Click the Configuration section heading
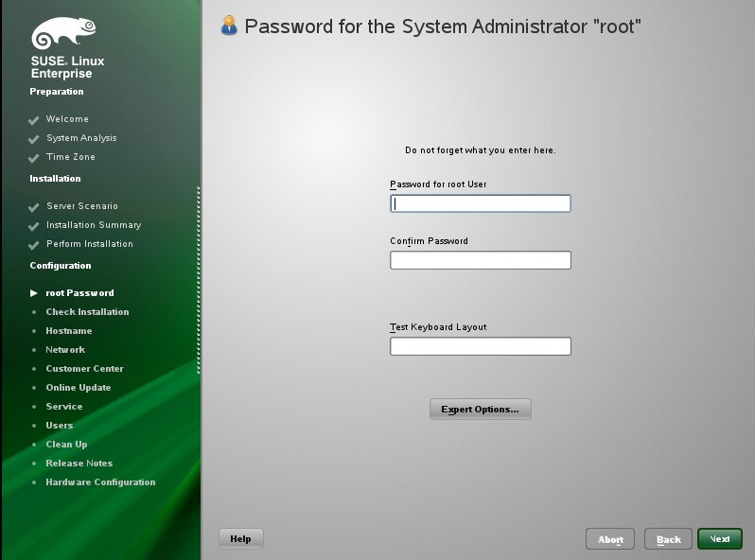The width and height of the screenshot is (755, 560). [61, 266]
